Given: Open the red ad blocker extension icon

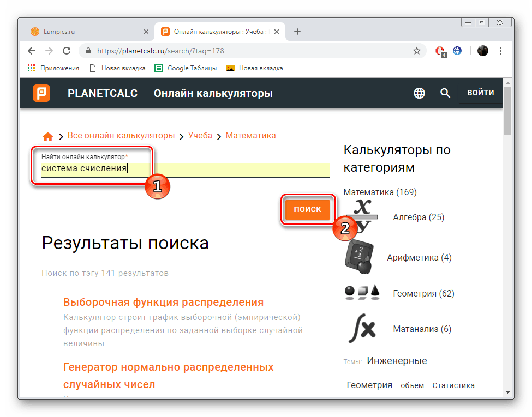Looking at the screenshot, I should [440, 51].
